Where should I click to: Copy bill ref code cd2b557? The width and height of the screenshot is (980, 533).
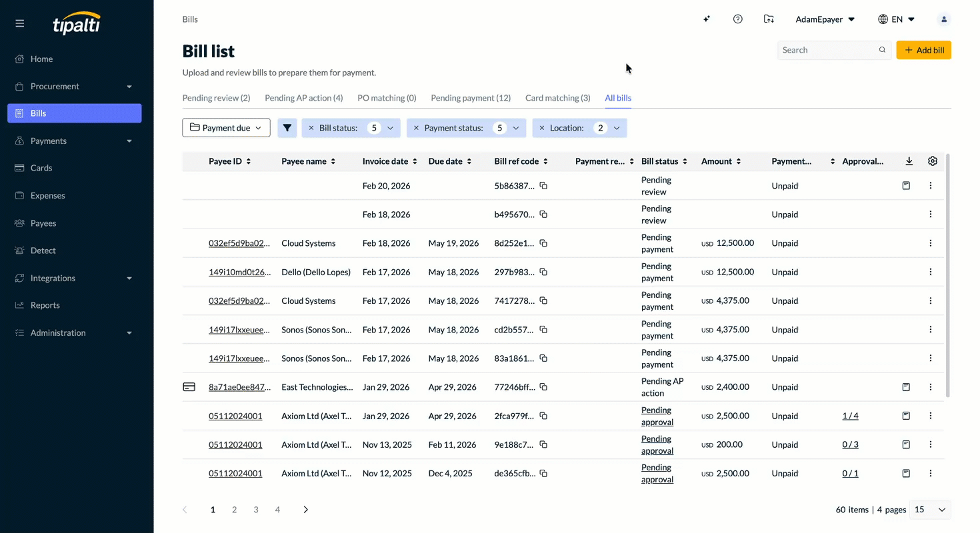click(x=543, y=330)
